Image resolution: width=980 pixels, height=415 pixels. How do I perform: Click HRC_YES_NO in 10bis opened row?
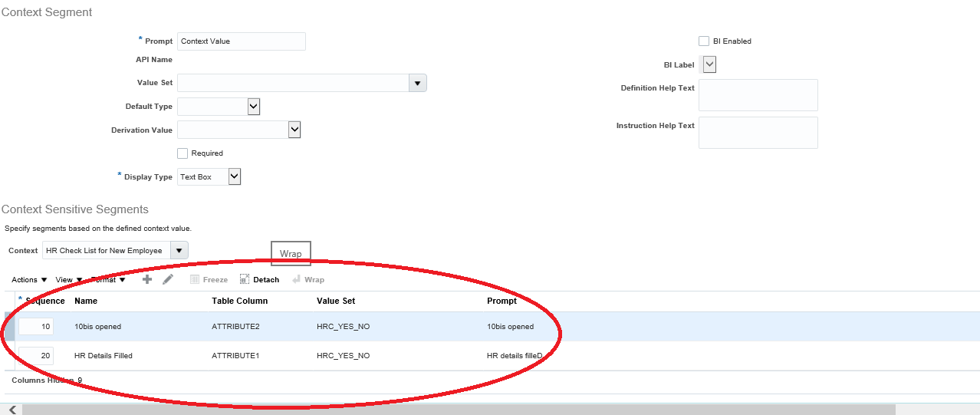(343, 327)
